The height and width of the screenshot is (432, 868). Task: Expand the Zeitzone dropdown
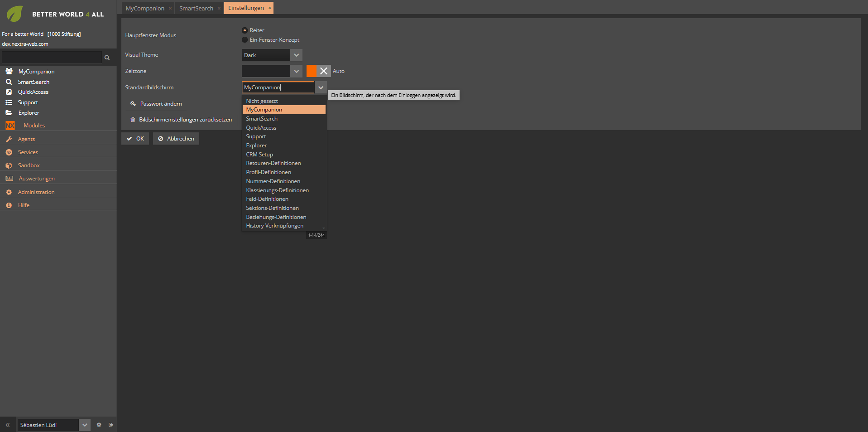[x=296, y=71]
